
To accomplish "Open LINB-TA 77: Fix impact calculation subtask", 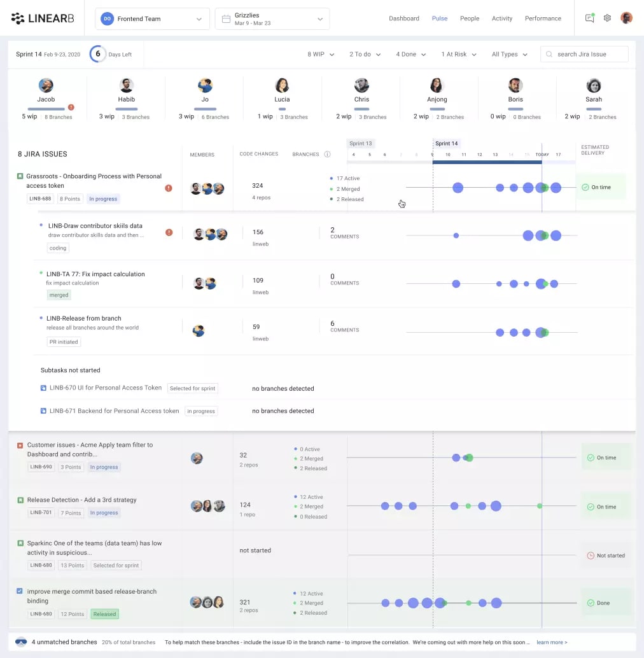I will point(95,274).
